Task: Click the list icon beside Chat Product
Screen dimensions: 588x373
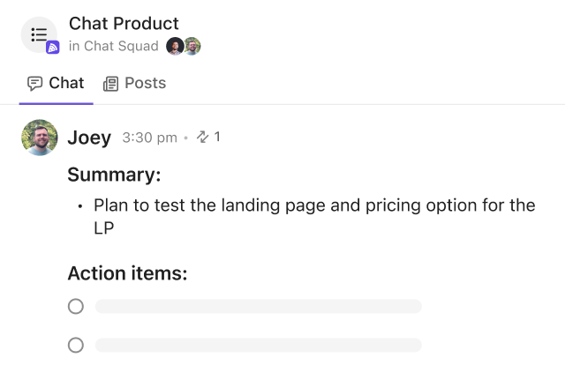Action: [x=39, y=34]
